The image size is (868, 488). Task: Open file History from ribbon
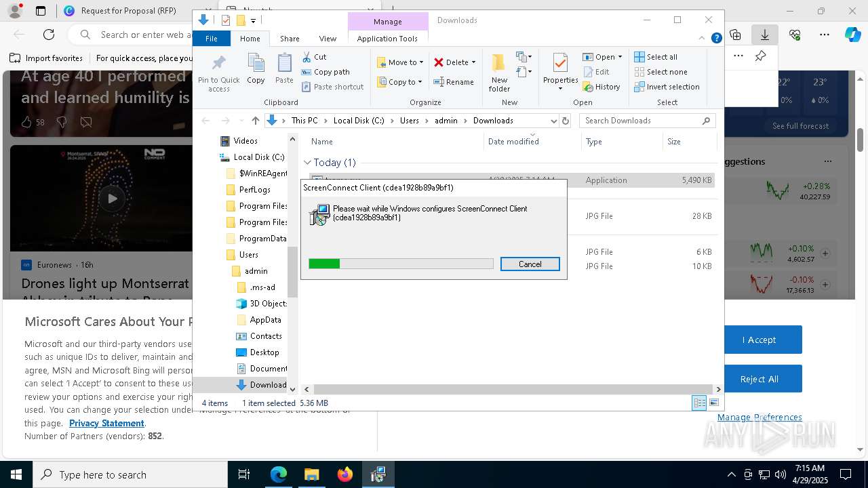coord(601,87)
